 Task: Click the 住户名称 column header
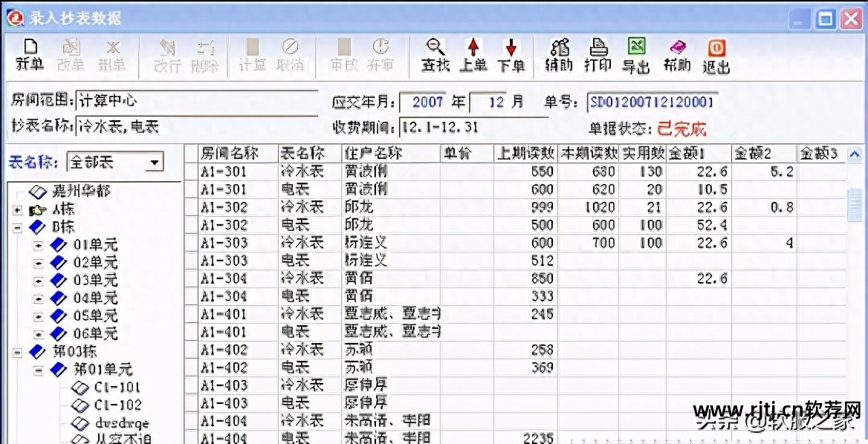click(x=391, y=153)
